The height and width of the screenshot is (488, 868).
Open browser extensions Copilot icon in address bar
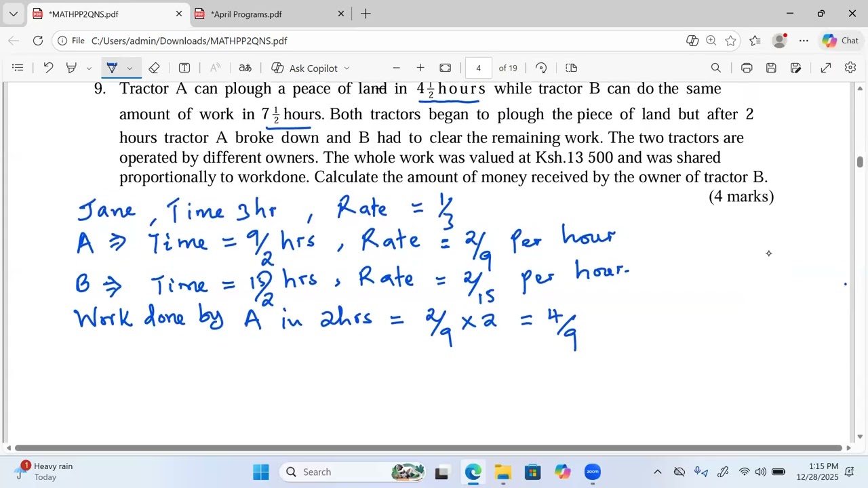click(692, 41)
